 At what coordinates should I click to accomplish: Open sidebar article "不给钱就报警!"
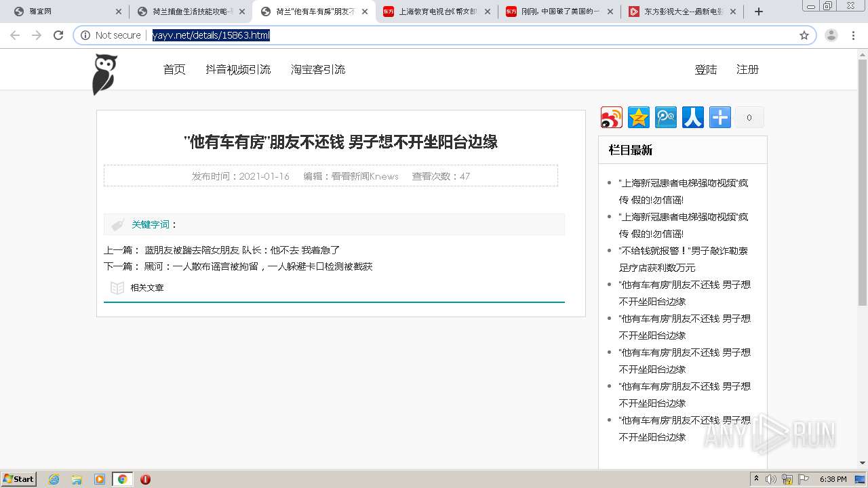point(683,259)
